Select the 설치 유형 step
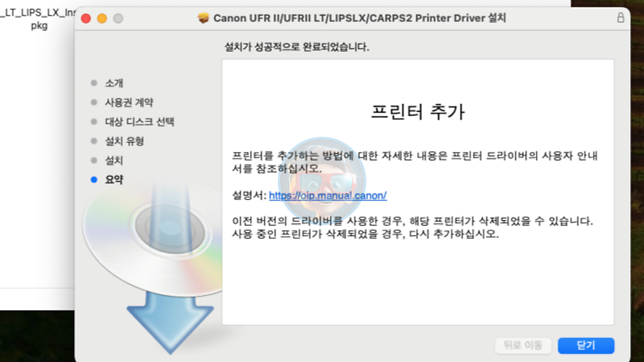Image resolution: width=644 pixels, height=362 pixels. pos(125,141)
